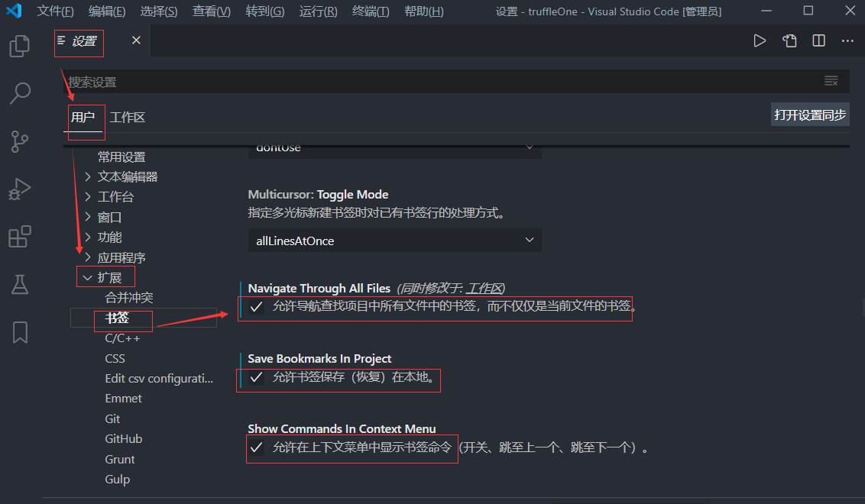Screen dimensions: 865x504
Task: Open the 查看(V) menu
Action: click(x=212, y=11)
